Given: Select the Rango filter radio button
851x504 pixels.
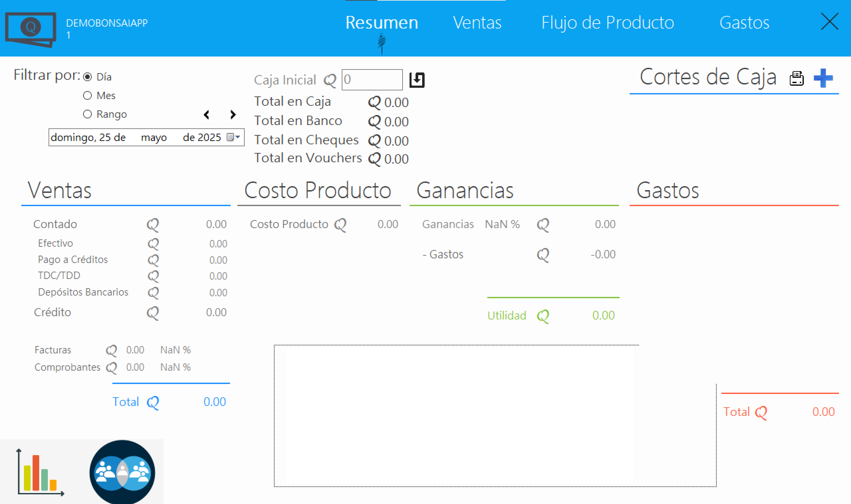Looking at the screenshot, I should click(x=88, y=114).
